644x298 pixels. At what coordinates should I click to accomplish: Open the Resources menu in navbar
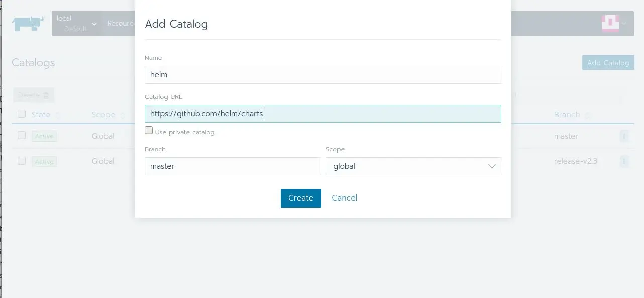(121, 23)
